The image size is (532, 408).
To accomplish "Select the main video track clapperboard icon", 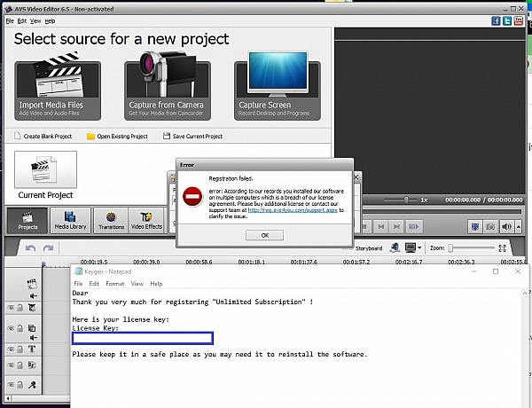I will tap(32, 283).
